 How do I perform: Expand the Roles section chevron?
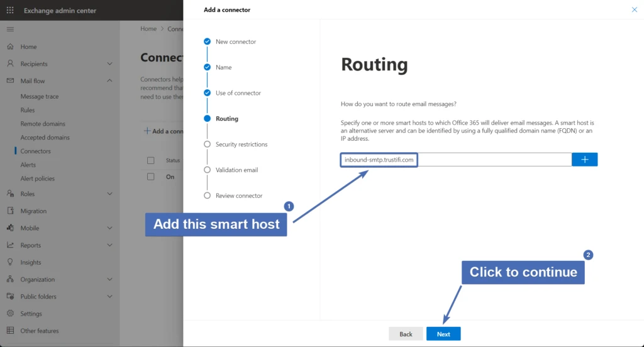(x=109, y=194)
